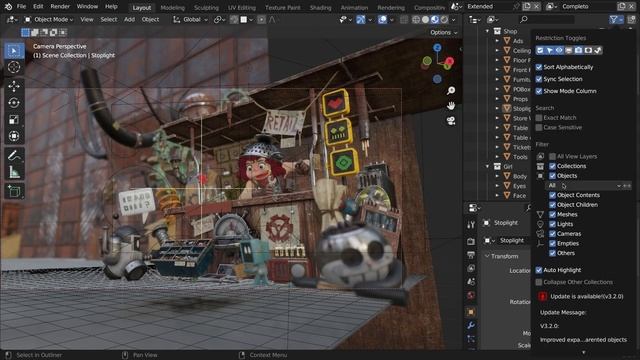
Task: Choose the Move tool
Action: 14,86
